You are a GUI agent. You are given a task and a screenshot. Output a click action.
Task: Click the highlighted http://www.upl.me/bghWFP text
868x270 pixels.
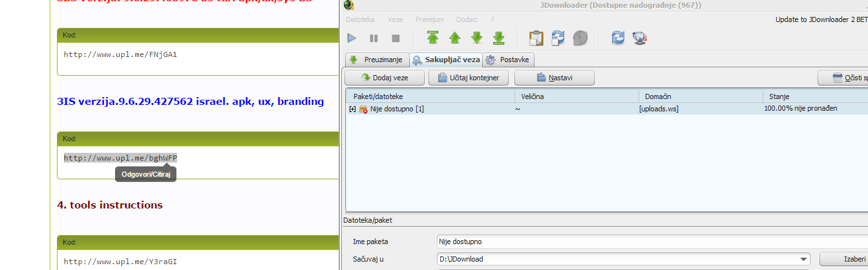pyautogui.click(x=120, y=158)
